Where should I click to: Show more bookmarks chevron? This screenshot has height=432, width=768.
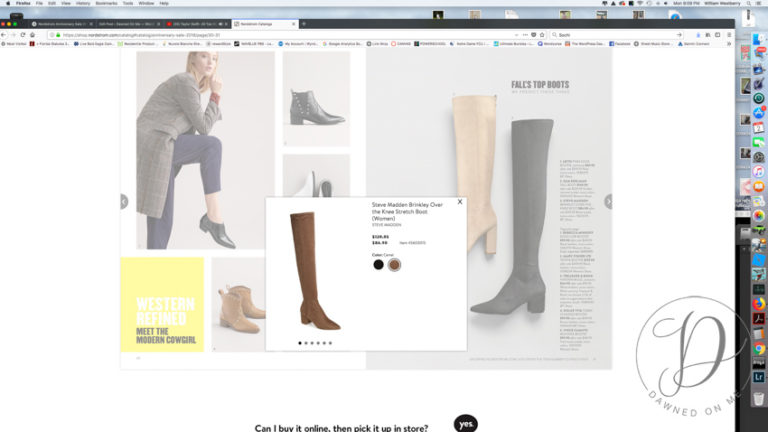coord(729,44)
